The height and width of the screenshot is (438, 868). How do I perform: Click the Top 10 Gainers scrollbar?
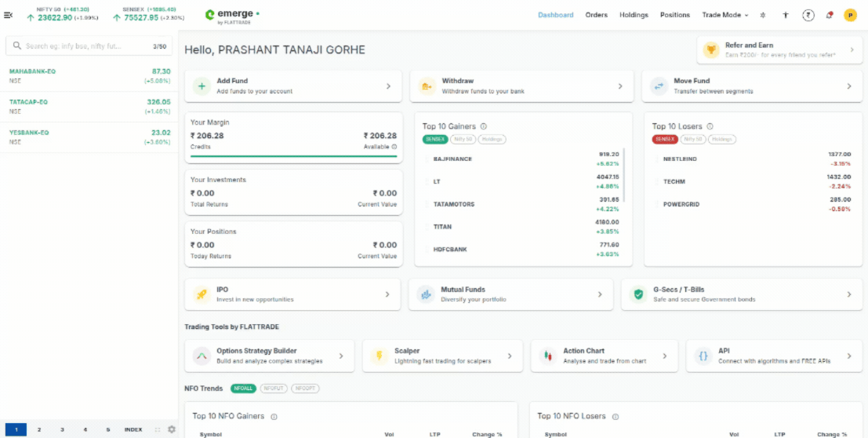624,174
